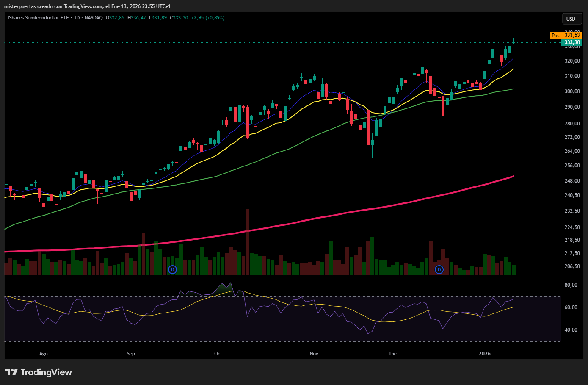The width and height of the screenshot is (588, 385).
Task: Click the 80,00 RSI scale label
Action: click(x=571, y=285)
